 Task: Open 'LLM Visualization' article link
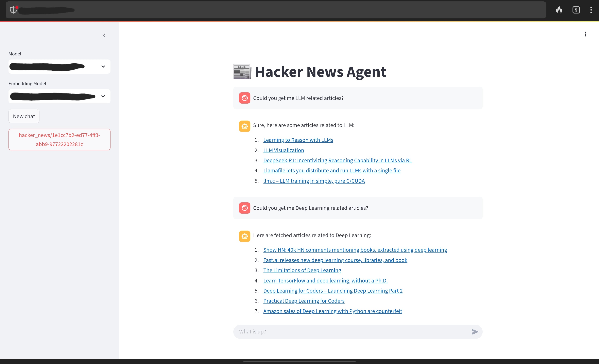[284, 150]
